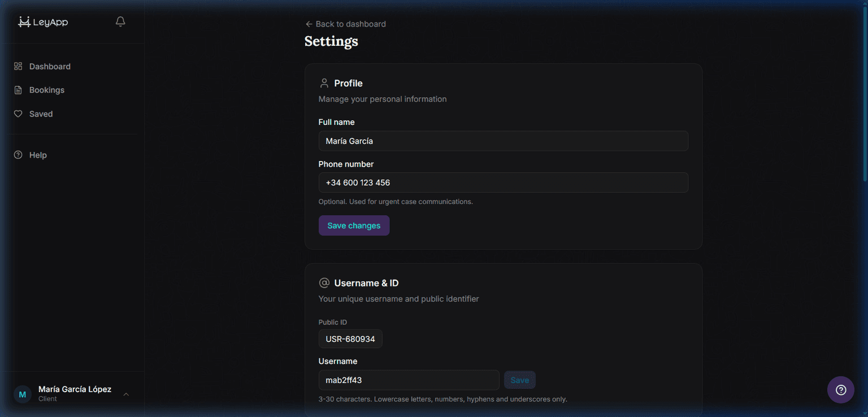
Task: Click the Save changes button
Action: tap(354, 225)
